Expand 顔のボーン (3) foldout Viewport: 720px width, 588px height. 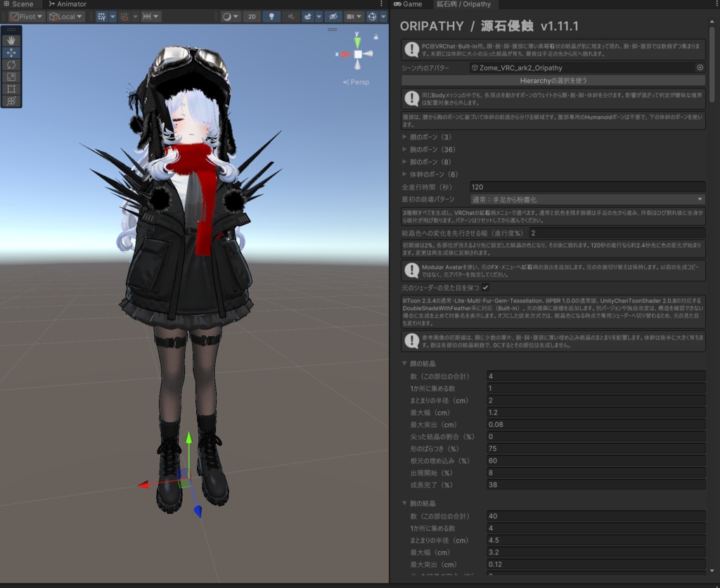click(x=404, y=137)
